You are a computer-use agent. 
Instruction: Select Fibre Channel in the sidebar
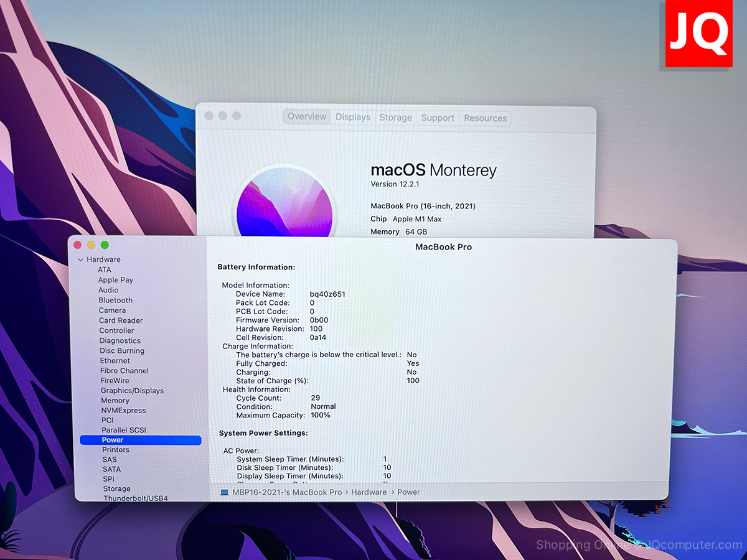tap(125, 370)
